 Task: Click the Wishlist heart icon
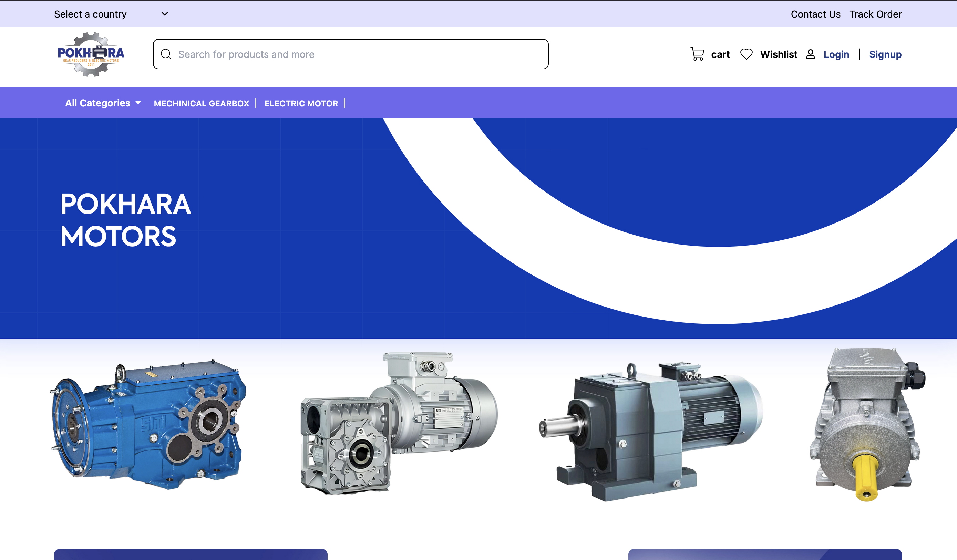[x=746, y=54]
